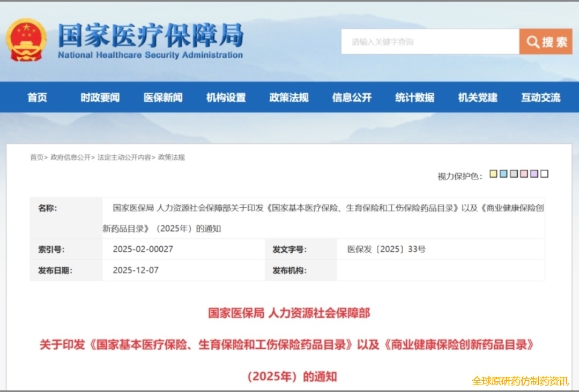579x392 pixels.
Task: Click 政府信息公开 breadcrumb link
Action: 70,157
